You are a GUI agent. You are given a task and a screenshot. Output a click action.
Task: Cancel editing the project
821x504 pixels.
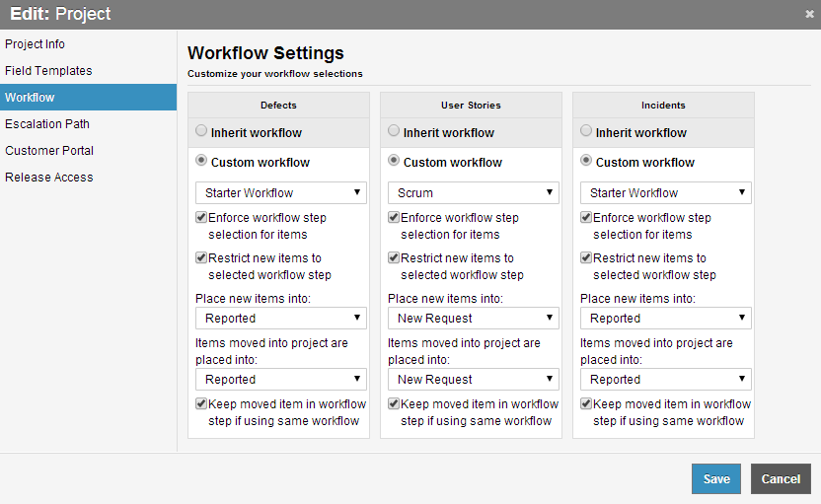pyautogui.click(x=781, y=478)
